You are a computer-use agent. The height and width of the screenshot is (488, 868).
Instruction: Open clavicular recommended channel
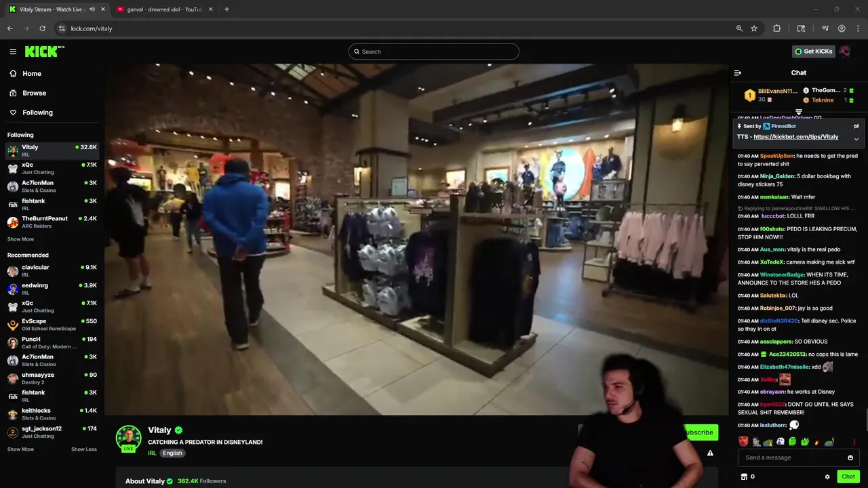coord(52,270)
